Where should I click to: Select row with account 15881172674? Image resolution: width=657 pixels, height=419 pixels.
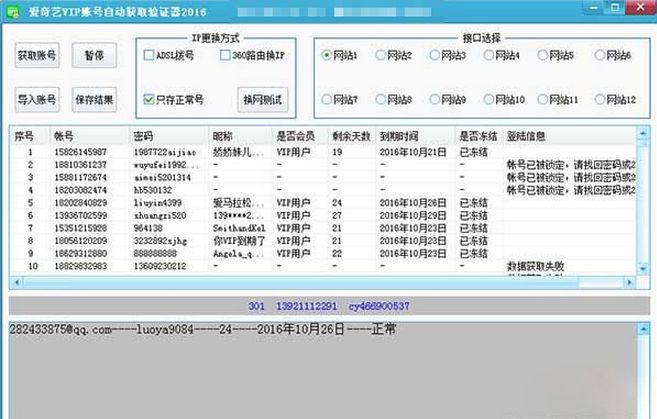click(x=323, y=177)
